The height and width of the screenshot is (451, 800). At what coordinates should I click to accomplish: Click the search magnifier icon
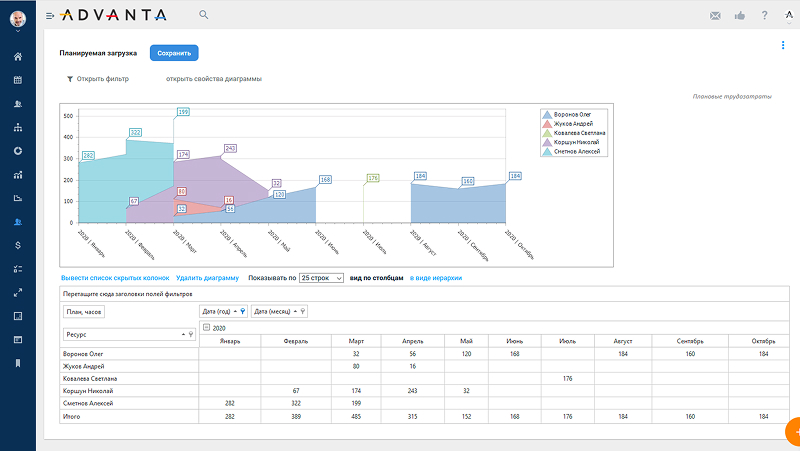click(204, 15)
